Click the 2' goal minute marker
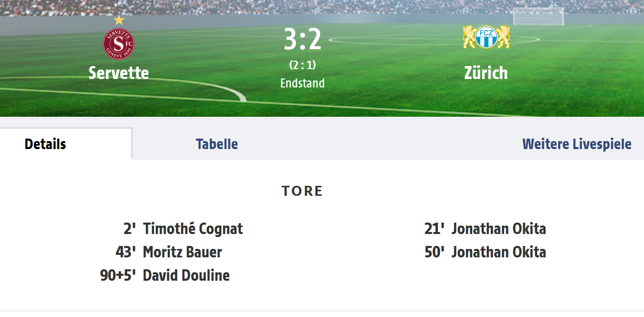644x317 pixels. [x=130, y=229]
